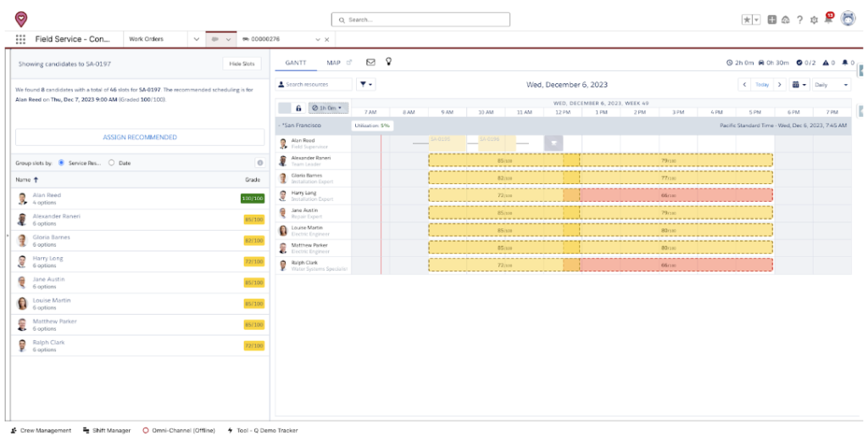Open the 1h 0m duration dropdown

coord(328,108)
